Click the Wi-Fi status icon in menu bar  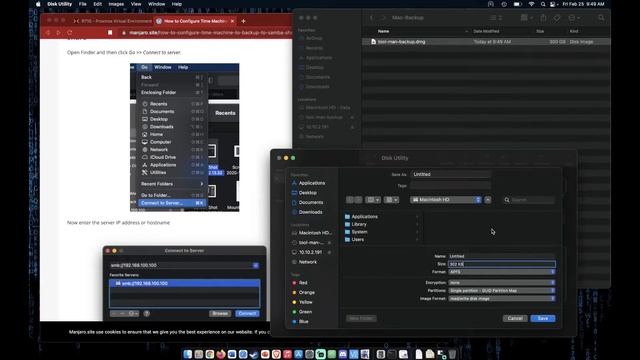(531, 4)
